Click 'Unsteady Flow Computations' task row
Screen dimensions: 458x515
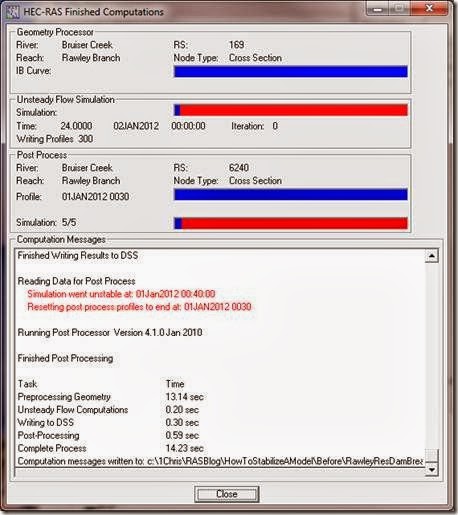click(108, 410)
